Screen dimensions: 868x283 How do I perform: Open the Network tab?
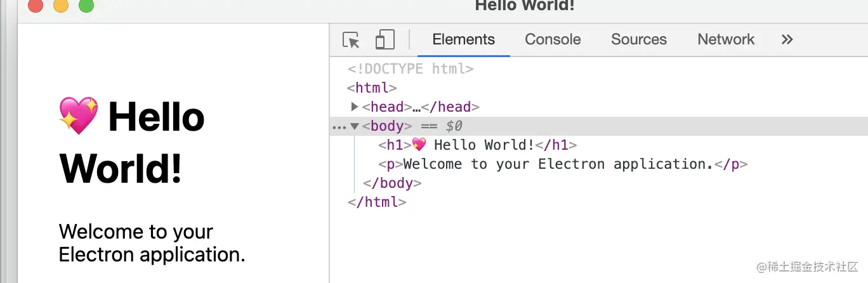click(x=726, y=39)
